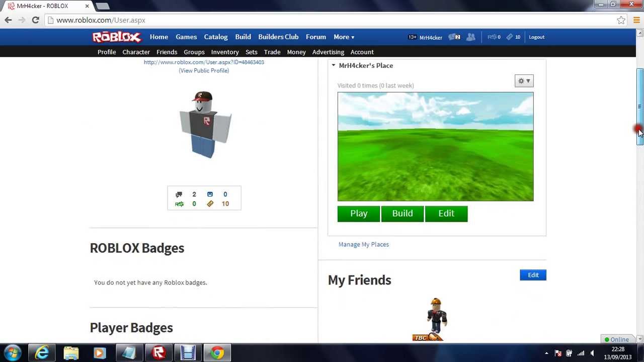The image size is (644, 362).
Task: Select the Character sub-navigation tab
Action: 136,52
